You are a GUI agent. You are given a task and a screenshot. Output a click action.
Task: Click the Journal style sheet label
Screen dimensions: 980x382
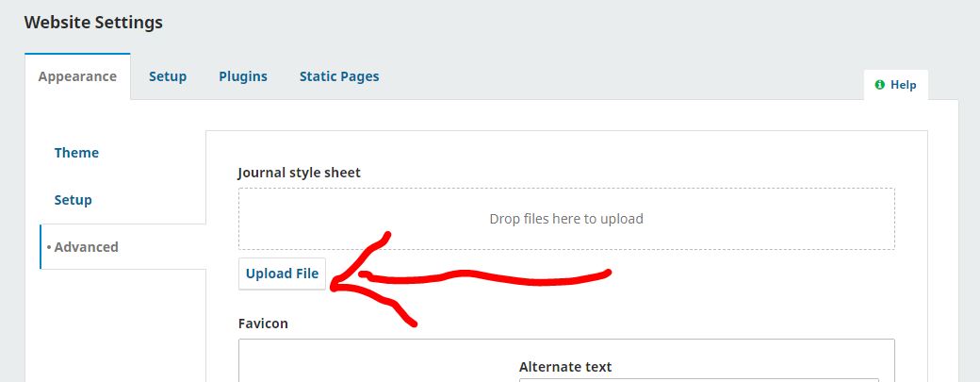pos(299,173)
